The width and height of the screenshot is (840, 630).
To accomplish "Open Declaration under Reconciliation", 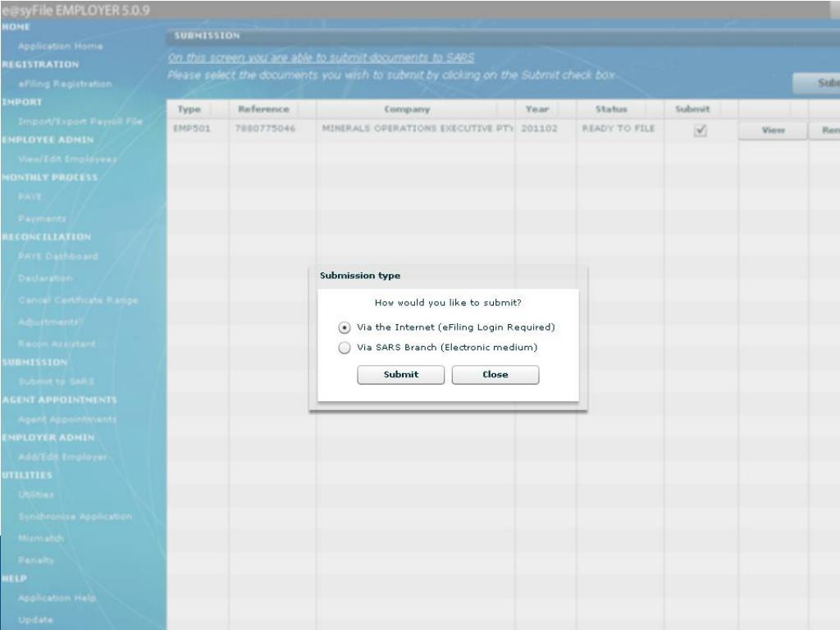I will point(45,278).
